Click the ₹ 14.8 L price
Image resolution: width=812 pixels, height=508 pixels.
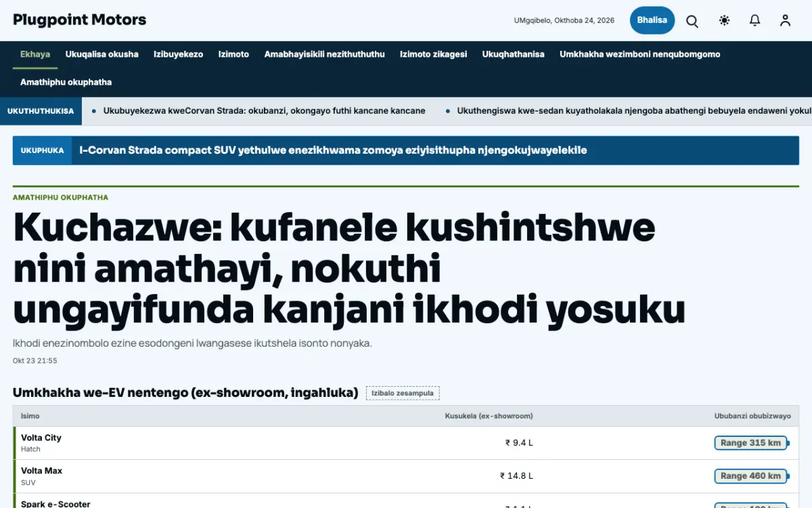pyautogui.click(x=516, y=476)
